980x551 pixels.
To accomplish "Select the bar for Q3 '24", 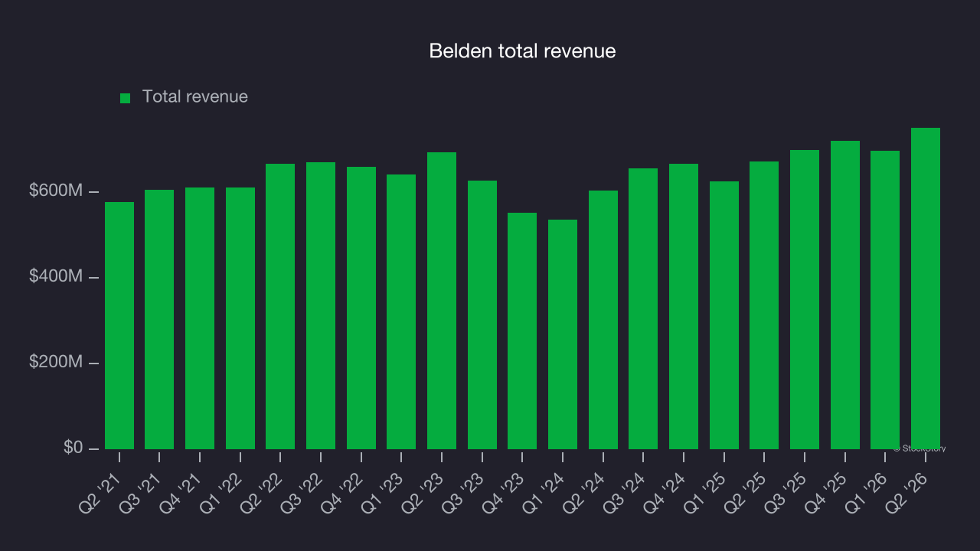I will 643,308.
